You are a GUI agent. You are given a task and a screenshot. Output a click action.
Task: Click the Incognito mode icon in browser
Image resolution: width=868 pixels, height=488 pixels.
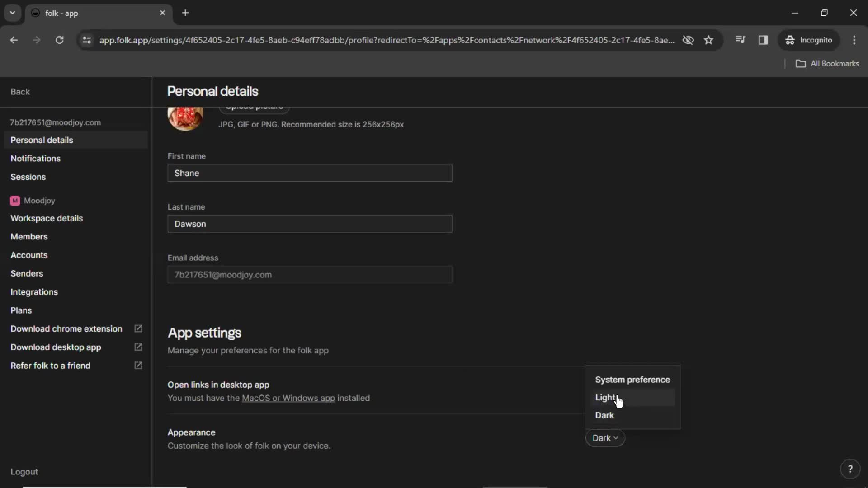coord(789,40)
